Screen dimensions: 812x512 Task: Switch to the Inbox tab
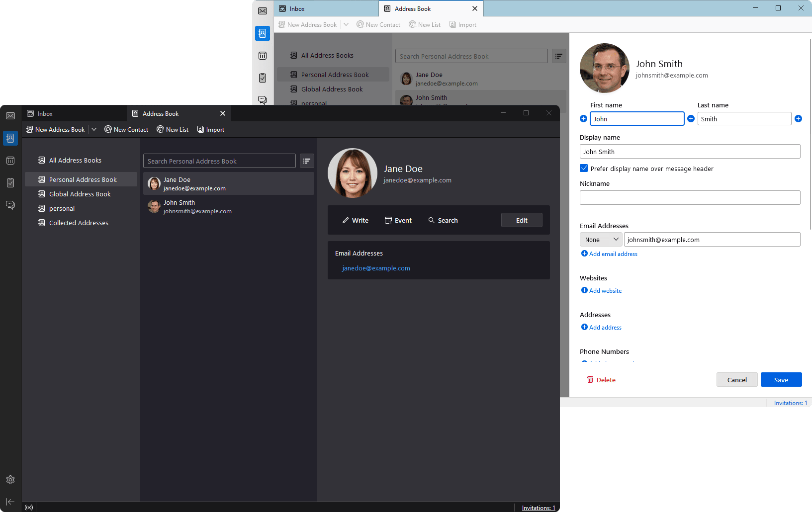[x=45, y=113]
